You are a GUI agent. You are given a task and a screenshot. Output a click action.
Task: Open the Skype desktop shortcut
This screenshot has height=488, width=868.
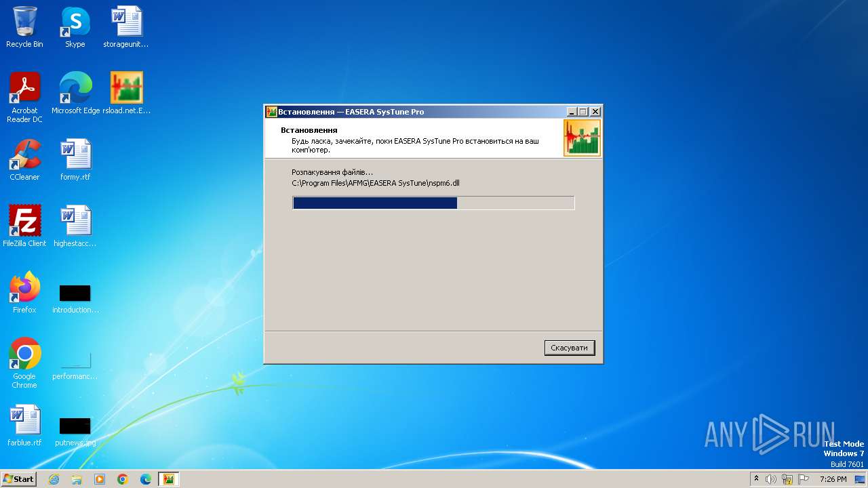(x=75, y=27)
